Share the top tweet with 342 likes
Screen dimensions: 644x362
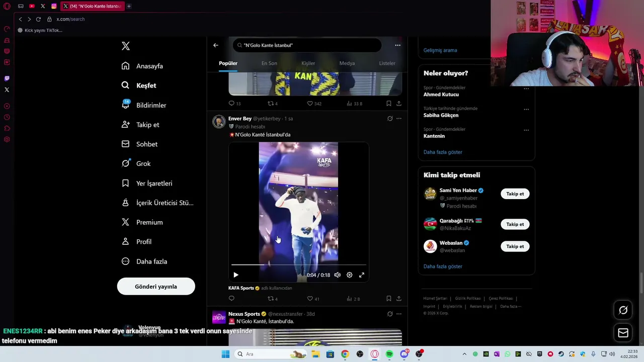[399, 104]
